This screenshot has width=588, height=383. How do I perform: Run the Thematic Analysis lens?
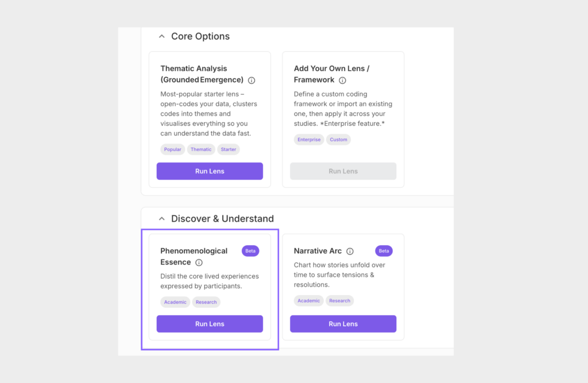coord(210,171)
